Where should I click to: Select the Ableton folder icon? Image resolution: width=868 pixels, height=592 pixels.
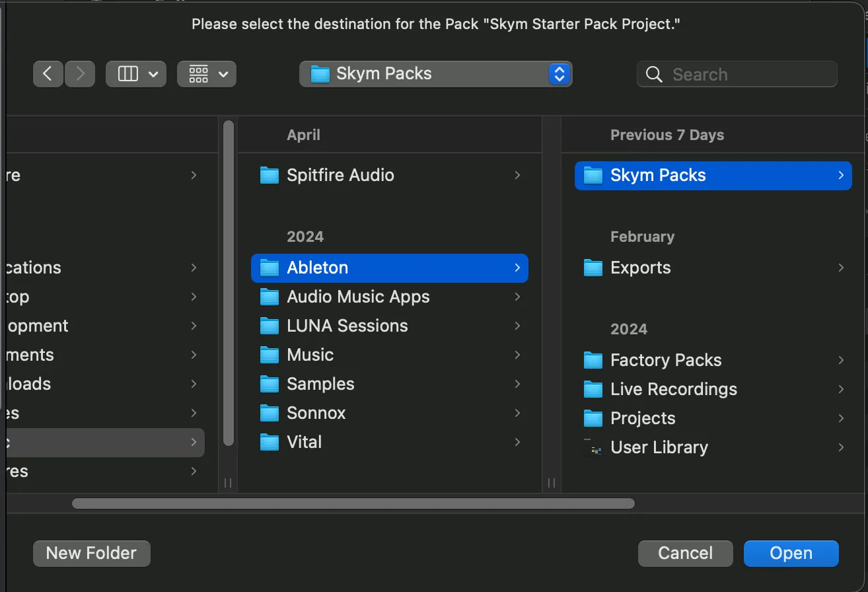click(x=270, y=268)
